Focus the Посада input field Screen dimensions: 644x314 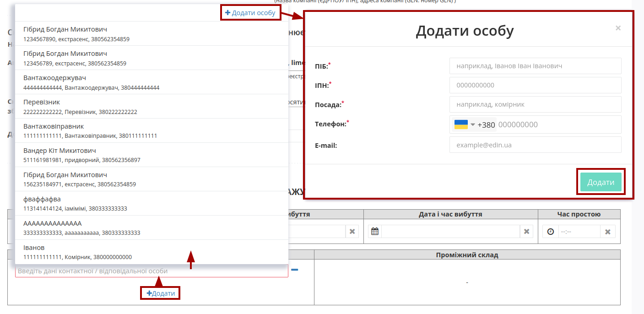tap(536, 104)
